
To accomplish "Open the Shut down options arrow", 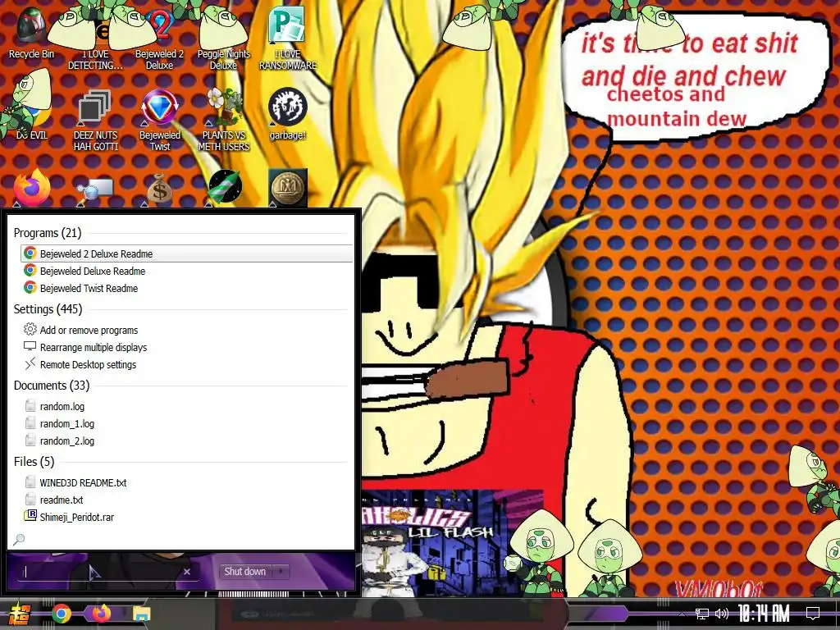I will point(281,572).
